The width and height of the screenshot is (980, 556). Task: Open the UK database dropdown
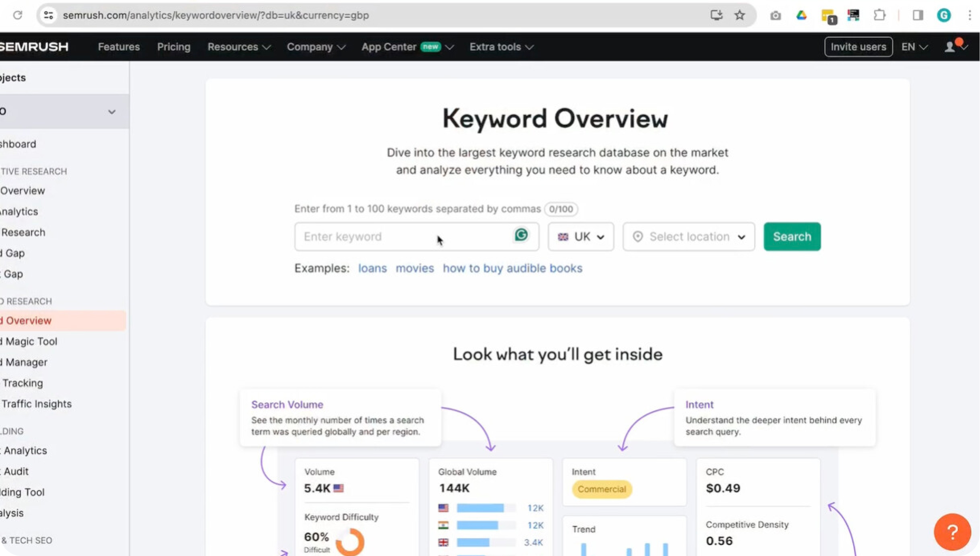point(581,237)
